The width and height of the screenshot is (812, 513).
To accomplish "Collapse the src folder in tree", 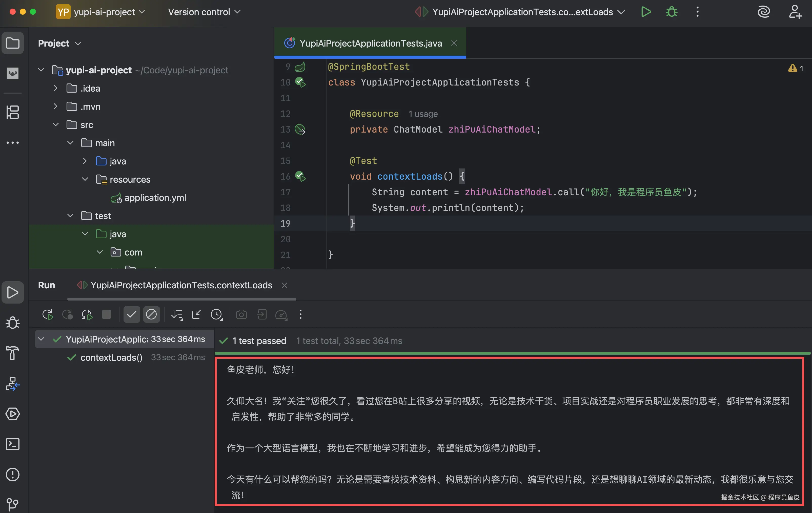I will click(x=56, y=125).
